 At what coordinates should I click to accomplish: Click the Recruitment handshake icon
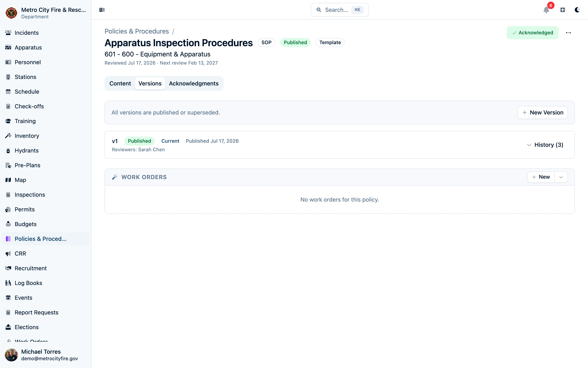point(8,268)
